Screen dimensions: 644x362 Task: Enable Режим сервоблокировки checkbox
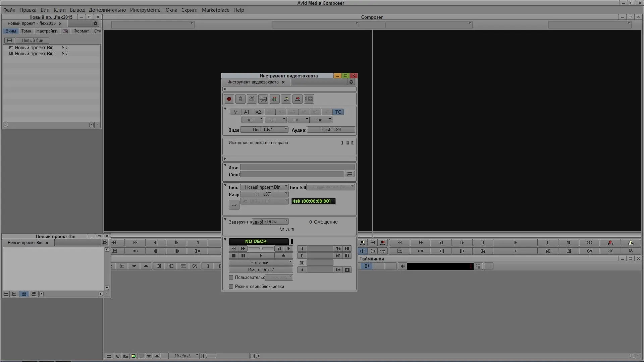click(231, 287)
